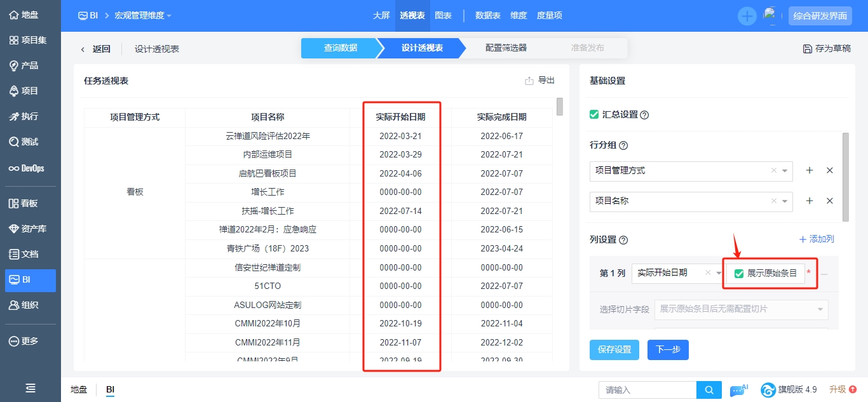
Task: Click the 汇总设置 help icon
Action: click(644, 115)
